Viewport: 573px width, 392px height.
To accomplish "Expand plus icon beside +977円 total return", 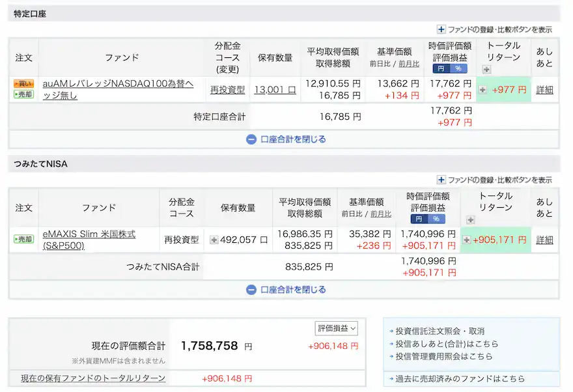I will point(482,90).
